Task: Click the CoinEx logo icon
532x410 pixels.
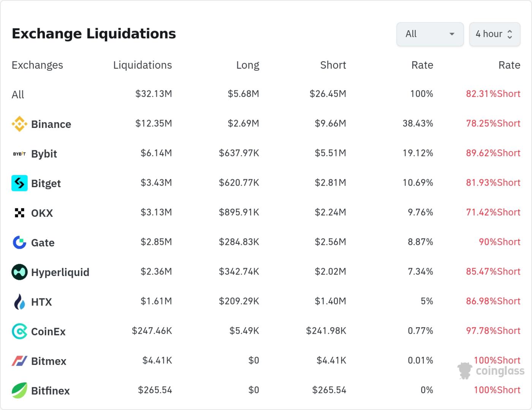Action: click(19, 331)
